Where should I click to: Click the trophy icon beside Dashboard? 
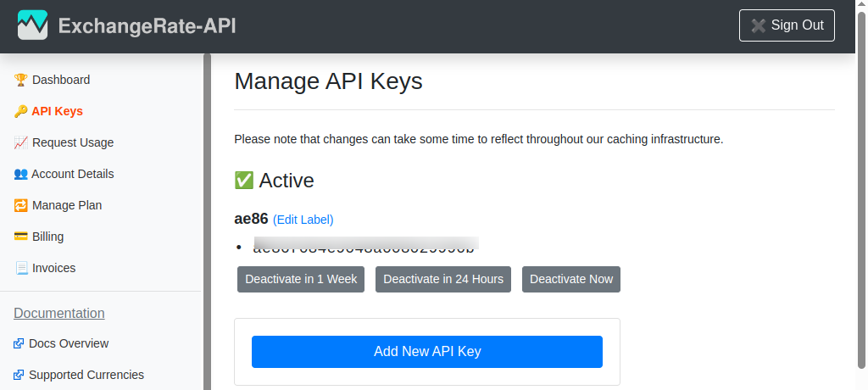20,80
